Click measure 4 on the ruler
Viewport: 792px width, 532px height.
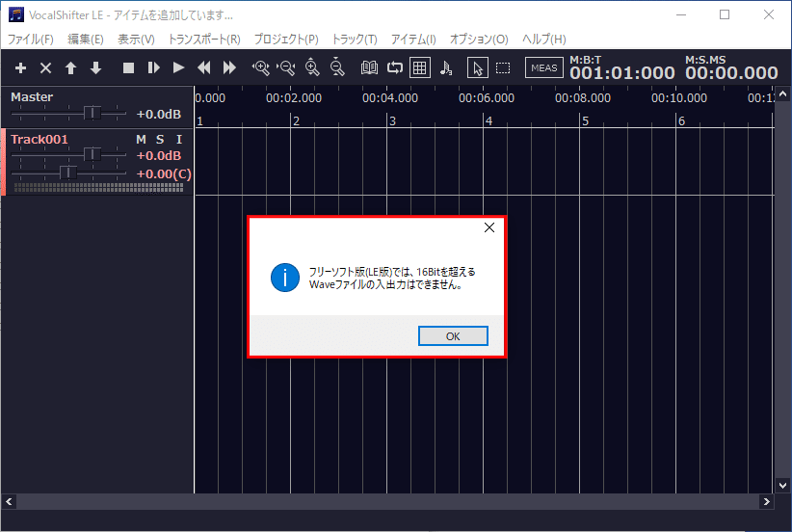click(488, 121)
